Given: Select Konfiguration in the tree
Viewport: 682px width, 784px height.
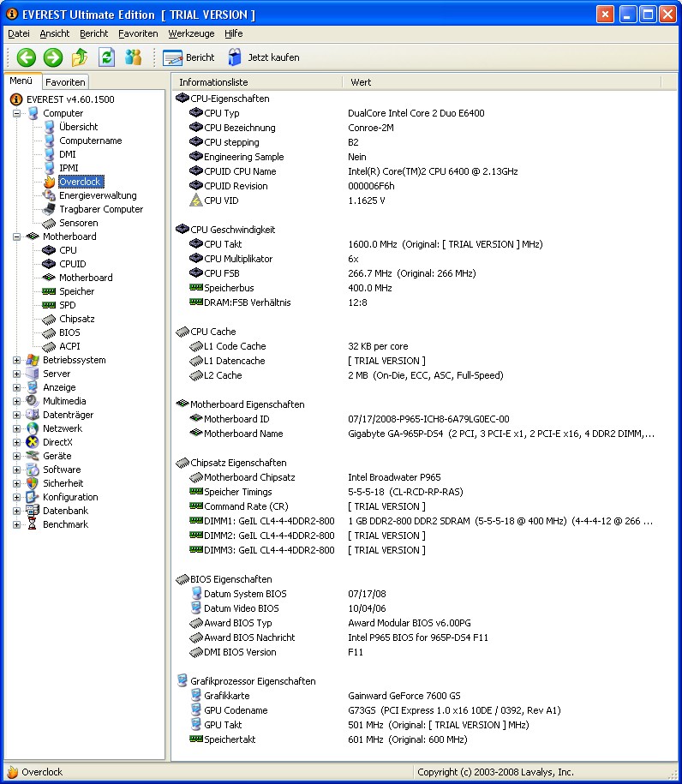Looking at the screenshot, I should [x=70, y=497].
